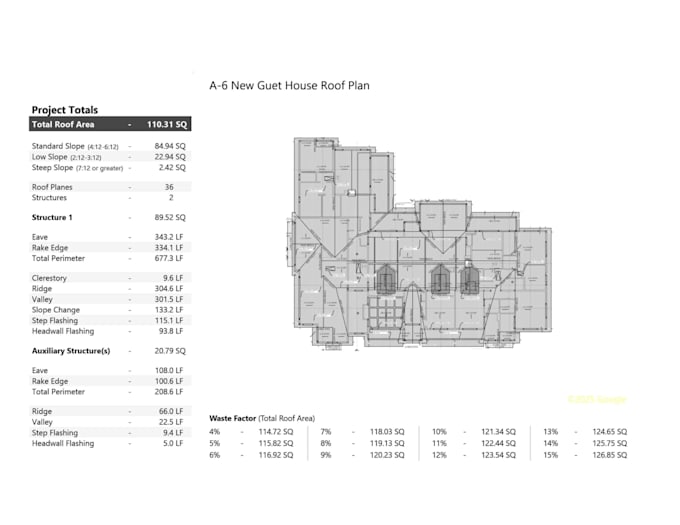This screenshot has height=525, width=680.
Task: Select the 14% waste value '125.75 SQ'
Action: (610, 443)
